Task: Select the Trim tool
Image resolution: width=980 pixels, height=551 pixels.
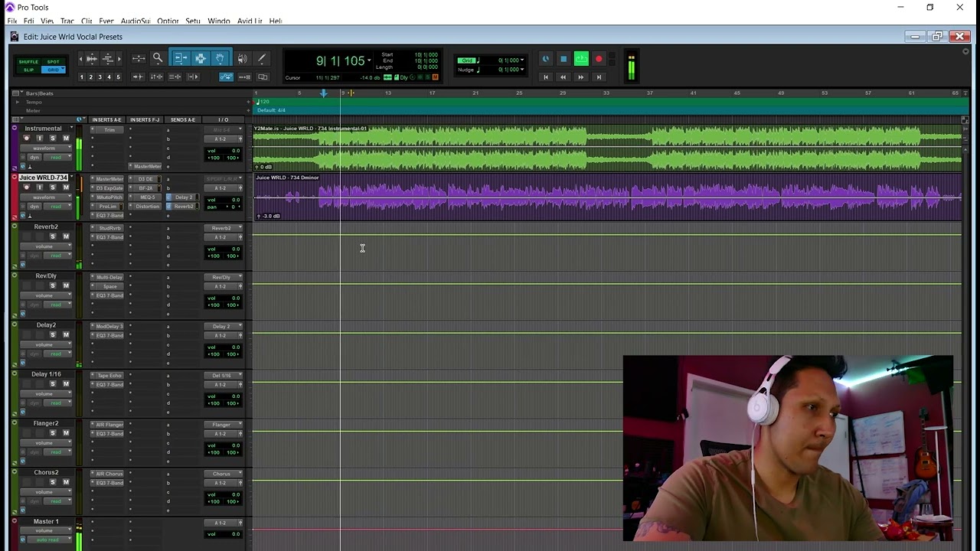Action: [x=180, y=58]
